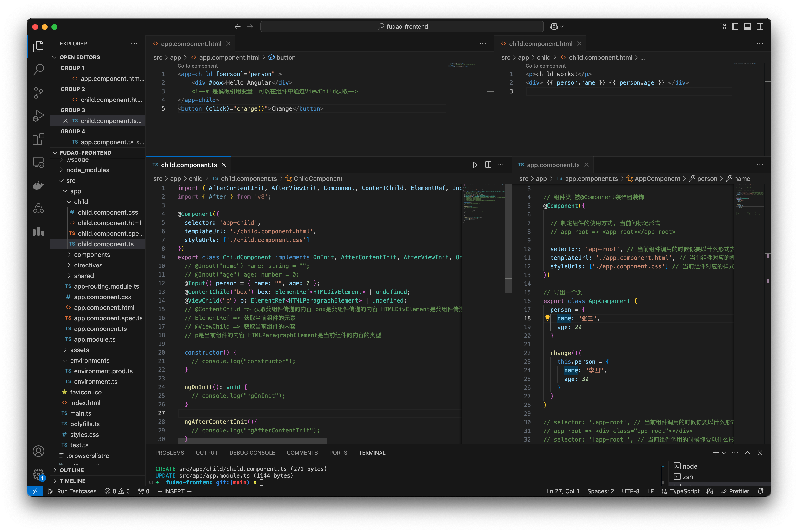Split the child.component.ts editor
Screen dimensions: 798x532
(488, 165)
